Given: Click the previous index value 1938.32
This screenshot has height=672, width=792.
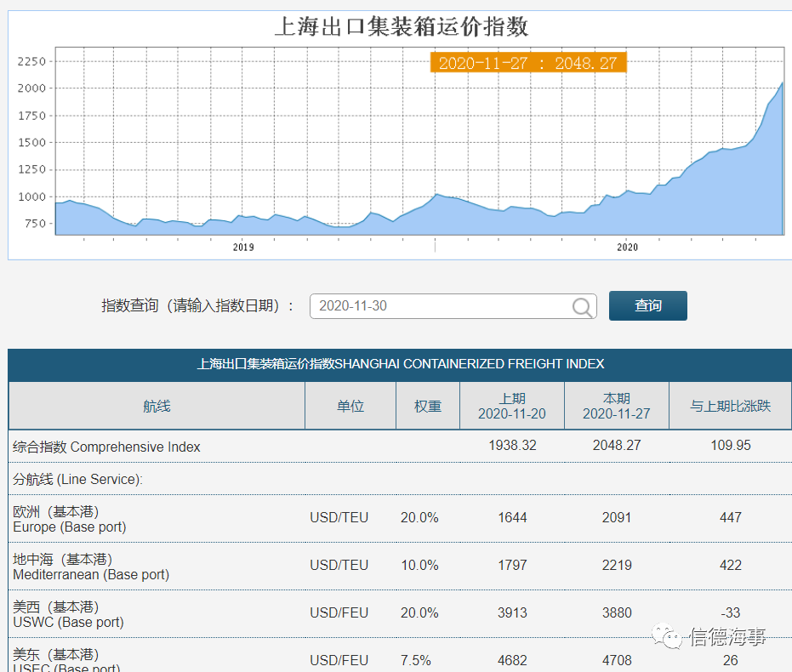Looking at the screenshot, I should 513,446.
